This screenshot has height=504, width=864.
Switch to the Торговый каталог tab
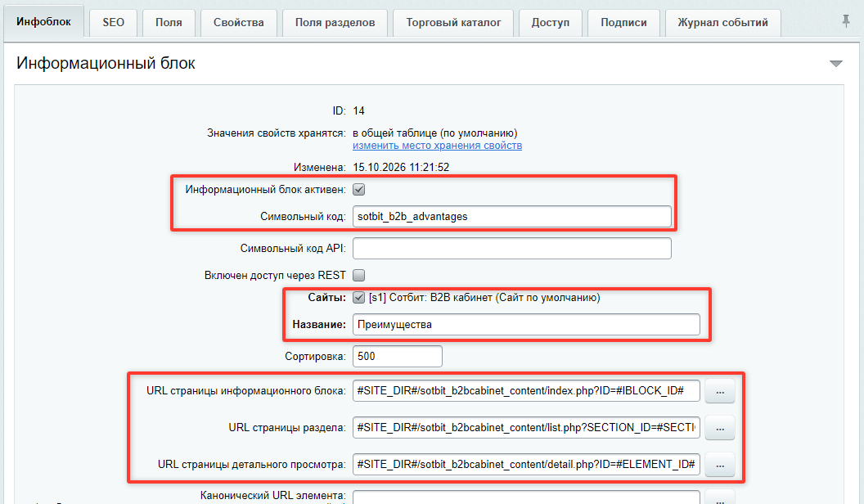(453, 23)
